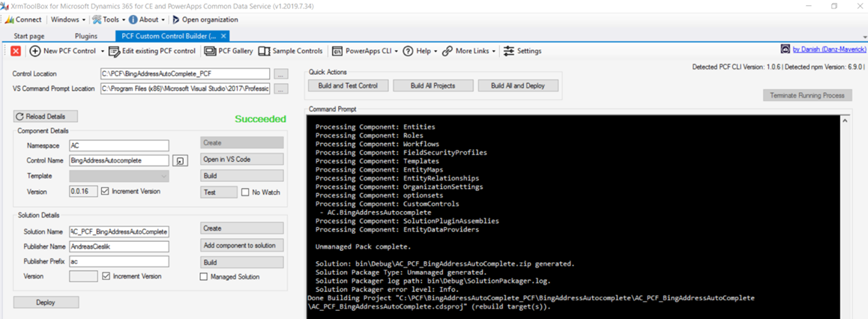Click Build All and Deploy

pos(518,85)
